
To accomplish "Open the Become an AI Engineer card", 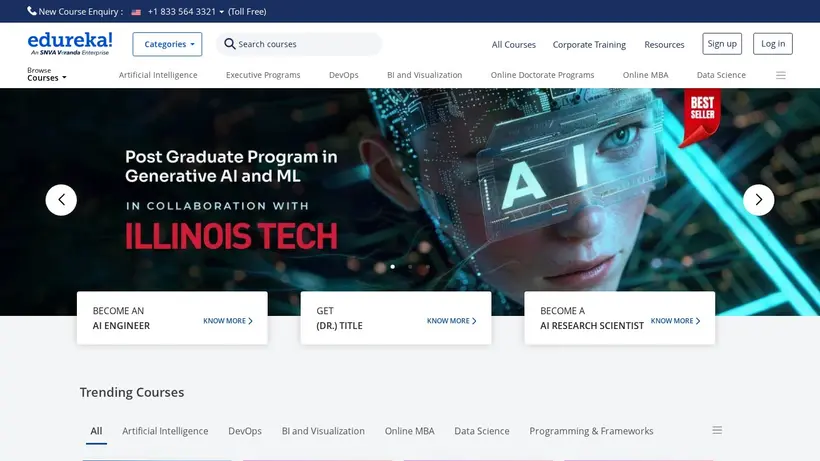I will (172, 318).
